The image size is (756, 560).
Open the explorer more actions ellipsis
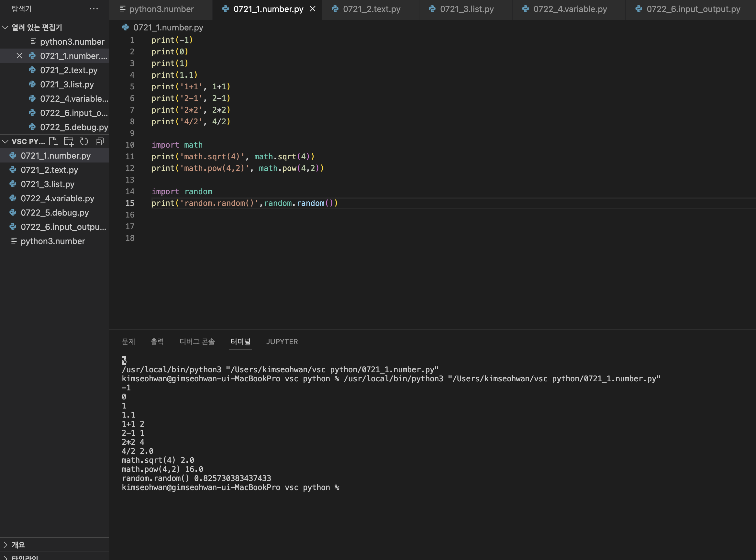tap(94, 9)
